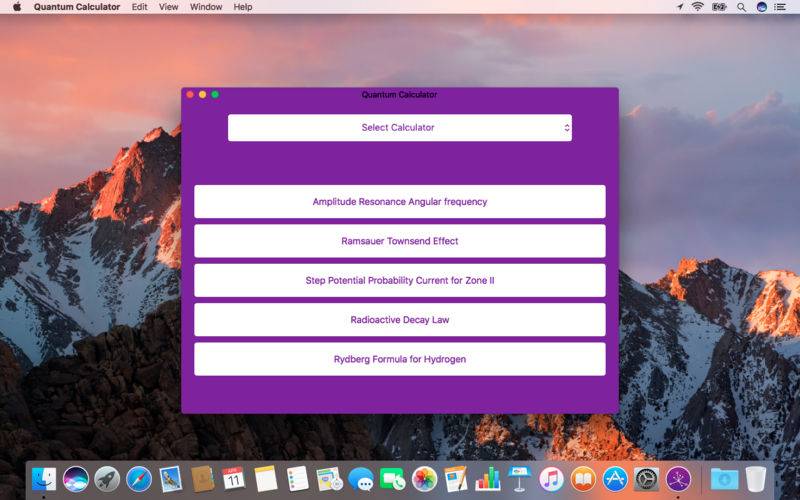The image size is (800, 500).
Task: Open iBooks in the Dock
Action: [x=583, y=479]
